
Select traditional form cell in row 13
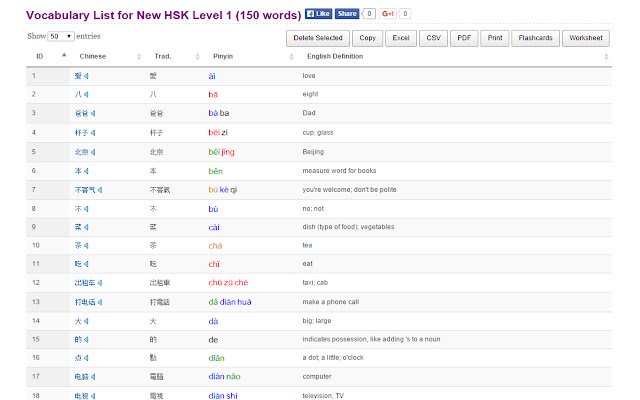[x=160, y=302]
